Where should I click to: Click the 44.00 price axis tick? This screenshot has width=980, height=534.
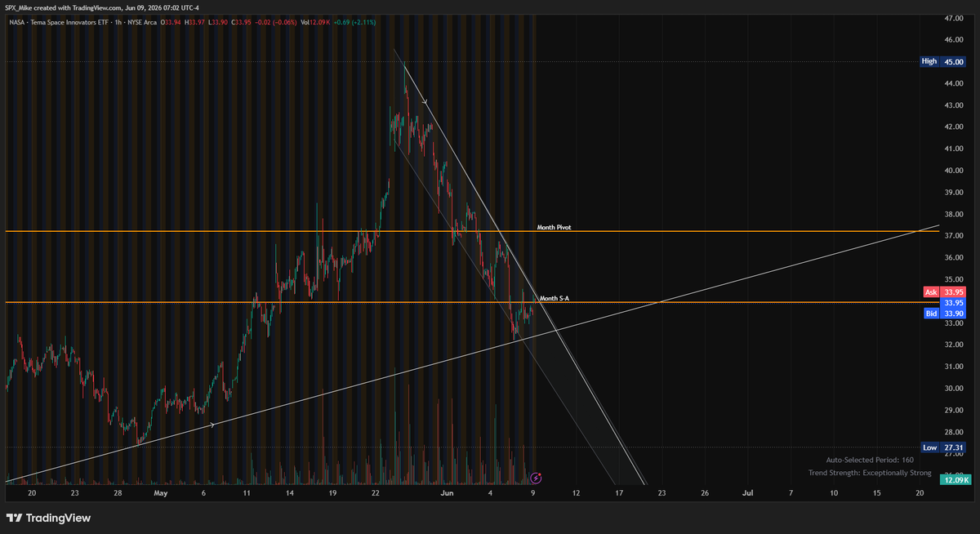point(954,83)
